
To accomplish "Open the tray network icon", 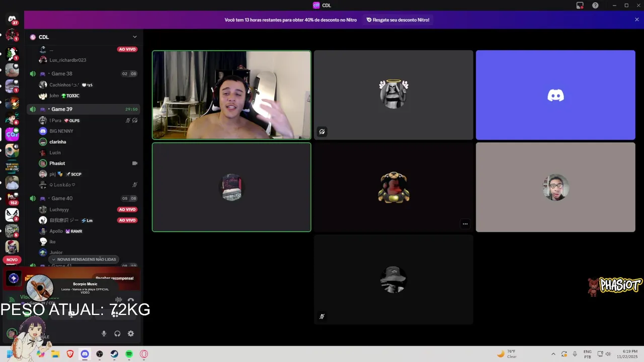I will 600,354.
